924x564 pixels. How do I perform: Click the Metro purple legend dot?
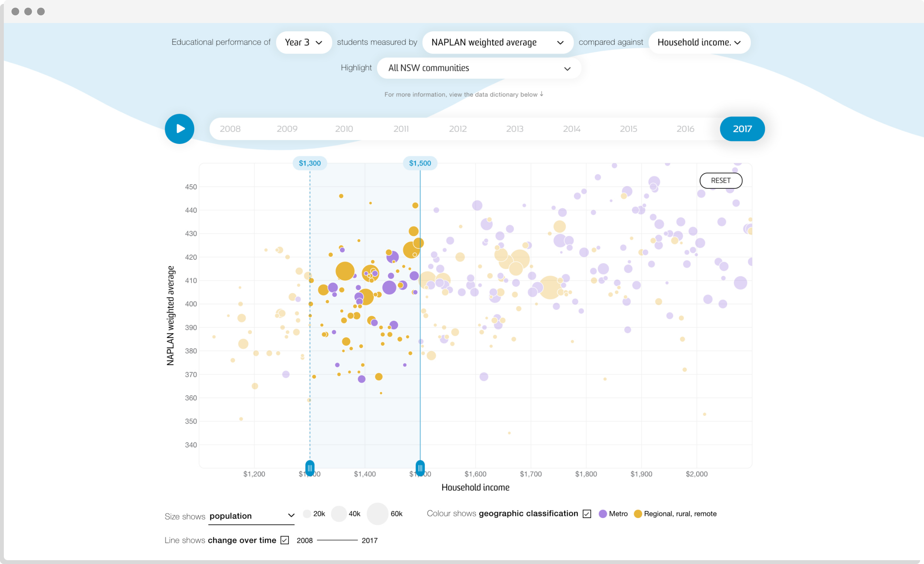[x=603, y=514]
